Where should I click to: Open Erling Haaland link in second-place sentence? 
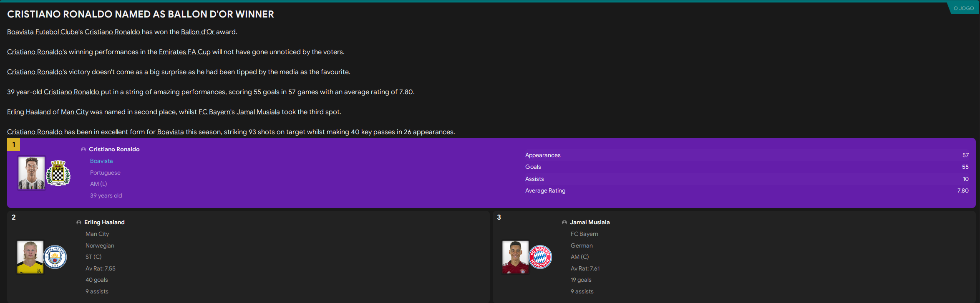point(29,112)
